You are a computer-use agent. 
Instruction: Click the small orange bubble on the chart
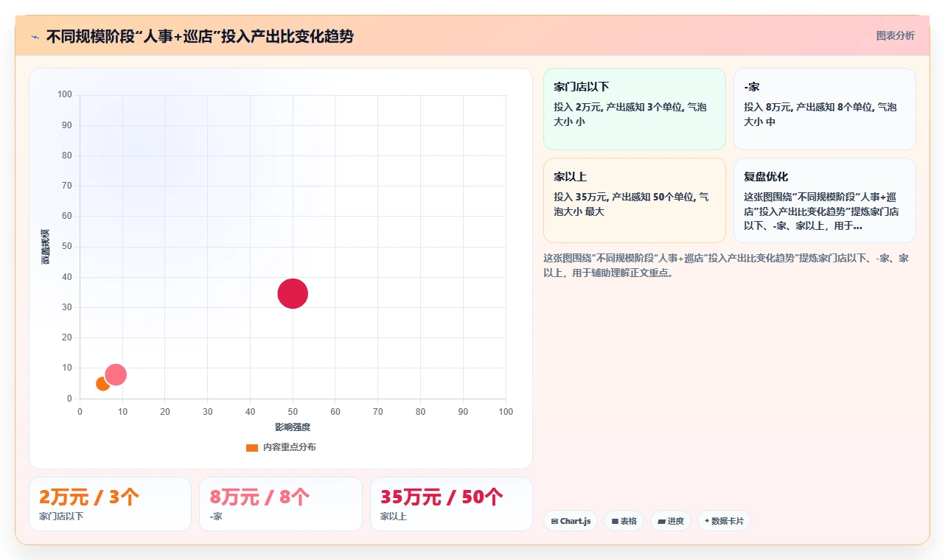pos(102,384)
